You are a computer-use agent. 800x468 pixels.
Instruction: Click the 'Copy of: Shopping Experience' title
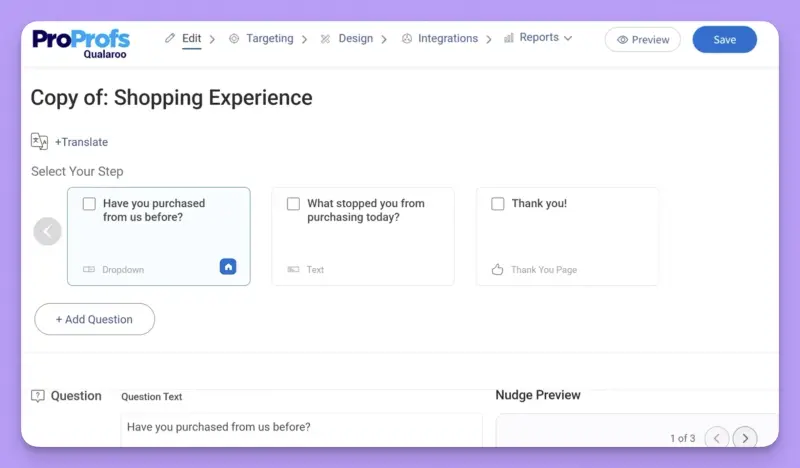tap(171, 97)
